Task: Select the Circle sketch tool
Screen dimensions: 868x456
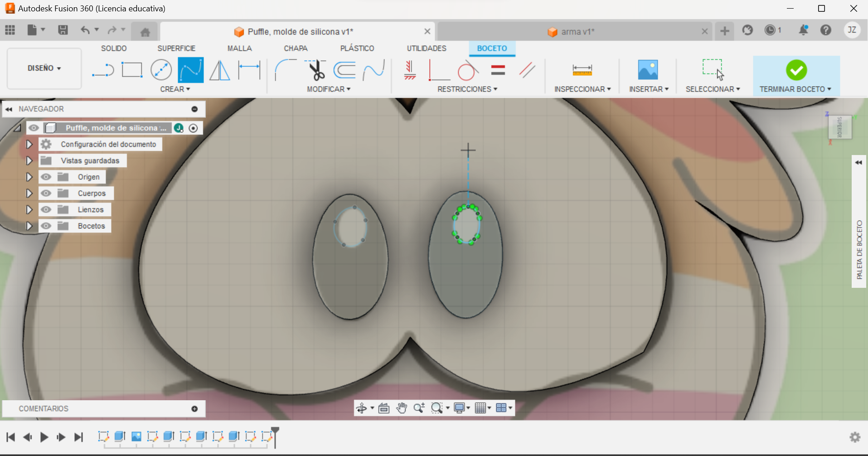Action: click(x=161, y=70)
